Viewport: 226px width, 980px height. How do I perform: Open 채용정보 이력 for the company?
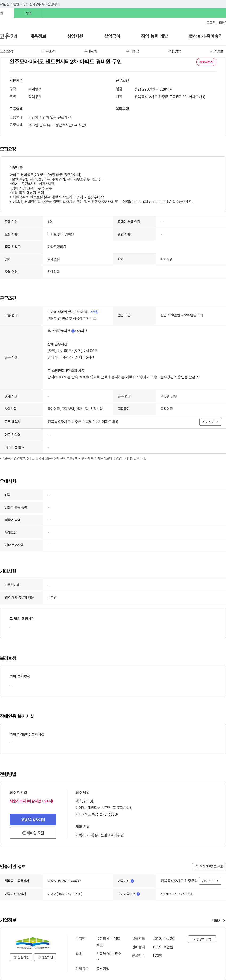click(x=202, y=939)
